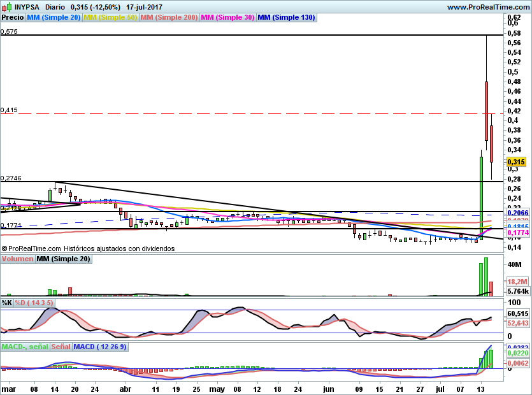532x395 pixels.
Task: Select the volume panel MM (Simple 20) label
Action: 63,259
